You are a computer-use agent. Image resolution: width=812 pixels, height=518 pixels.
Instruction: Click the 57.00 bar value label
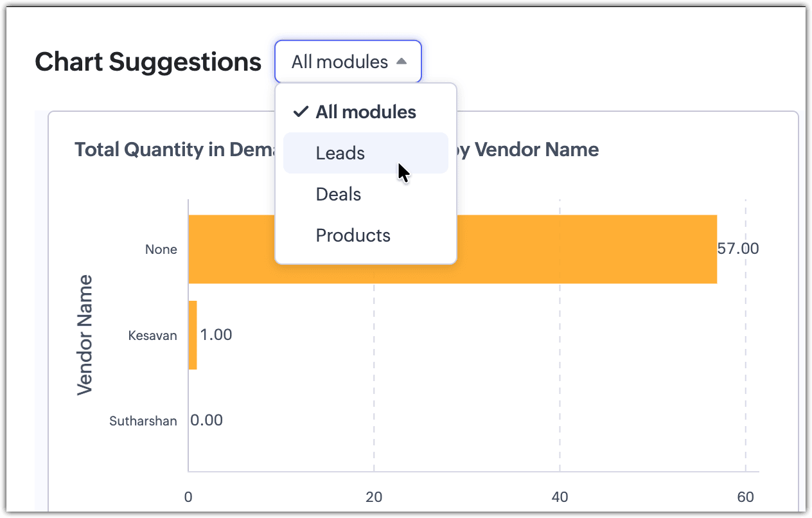tap(738, 249)
